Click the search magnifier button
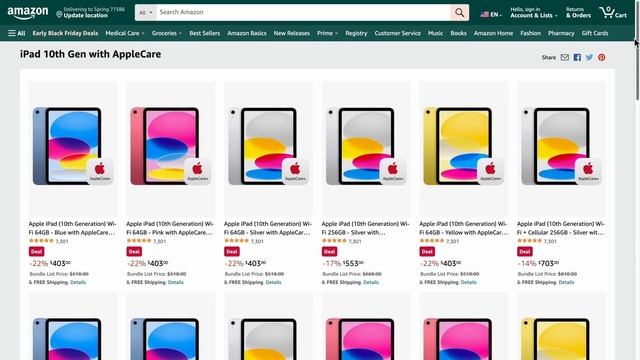Screen dimensions: 640x360 tap(460, 13)
